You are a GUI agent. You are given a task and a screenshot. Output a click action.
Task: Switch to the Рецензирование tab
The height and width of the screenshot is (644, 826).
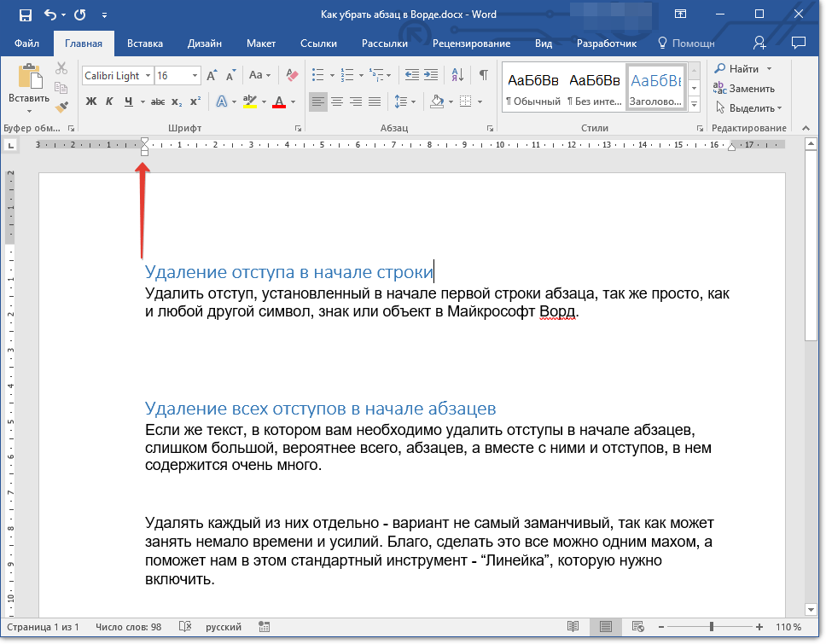click(471, 44)
